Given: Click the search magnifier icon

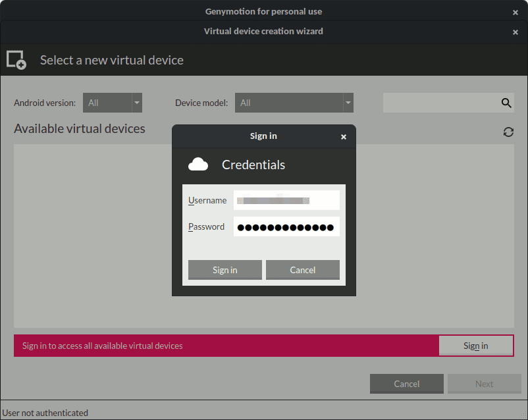Looking at the screenshot, I should click(x=506, y=103).
